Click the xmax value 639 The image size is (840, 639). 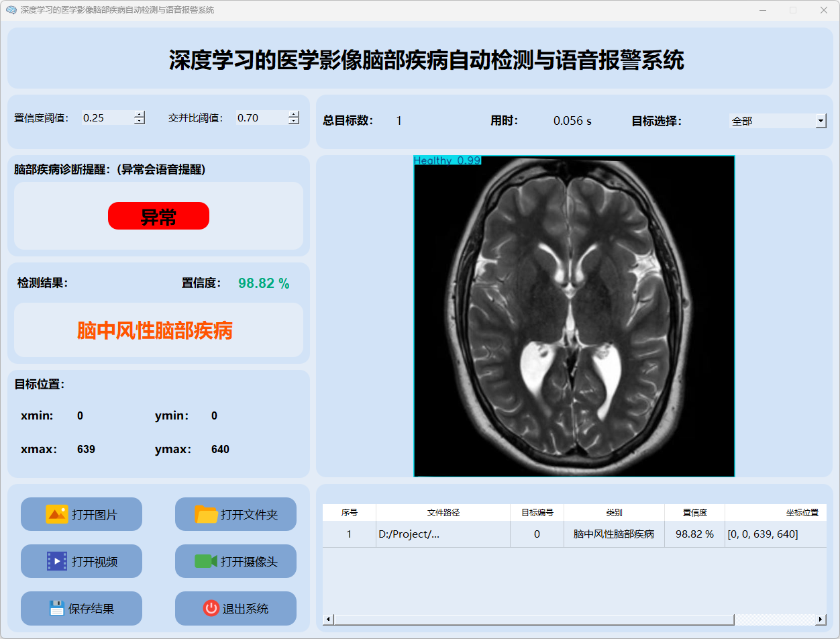pyautogui.click(x=86, y=450)
